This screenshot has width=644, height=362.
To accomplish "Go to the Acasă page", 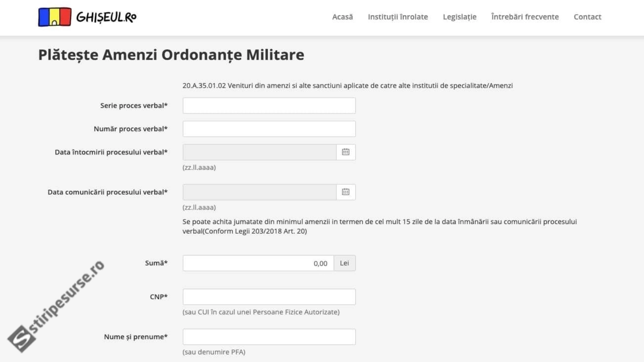I will pos(342,17).
